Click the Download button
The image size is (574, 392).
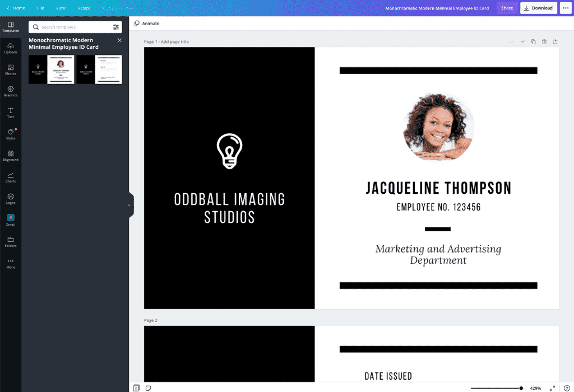(x=538, y=8)
